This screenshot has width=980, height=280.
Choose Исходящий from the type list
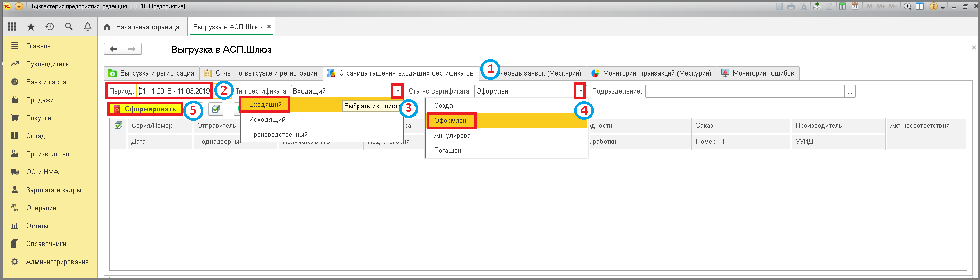tap(322, 120)
